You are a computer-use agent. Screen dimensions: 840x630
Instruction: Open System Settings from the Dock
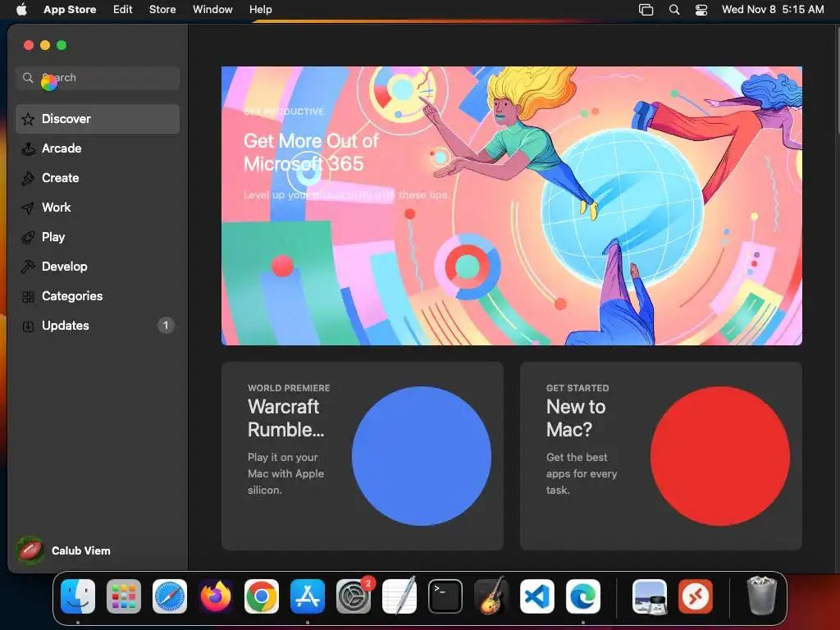(354, 596)
